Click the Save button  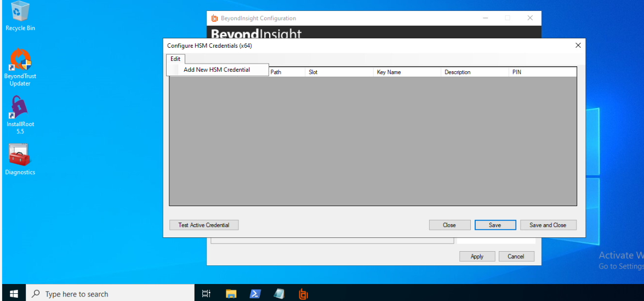click(x=495, y=225)
